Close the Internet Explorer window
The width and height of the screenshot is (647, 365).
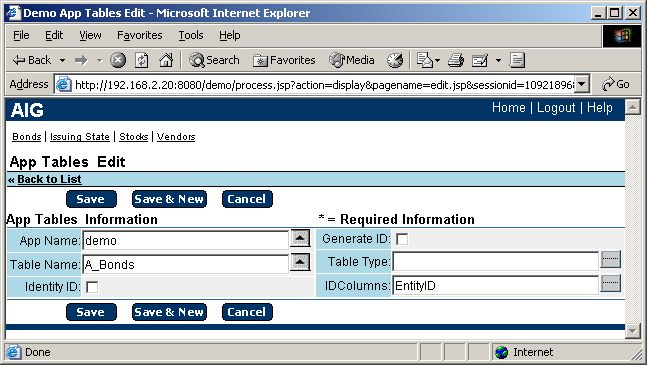coord(633,13)
